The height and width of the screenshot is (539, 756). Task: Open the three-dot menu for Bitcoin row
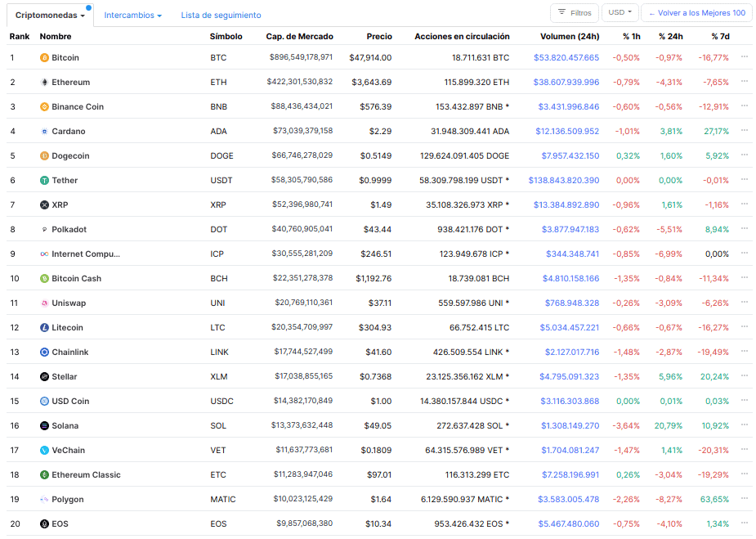745,57
